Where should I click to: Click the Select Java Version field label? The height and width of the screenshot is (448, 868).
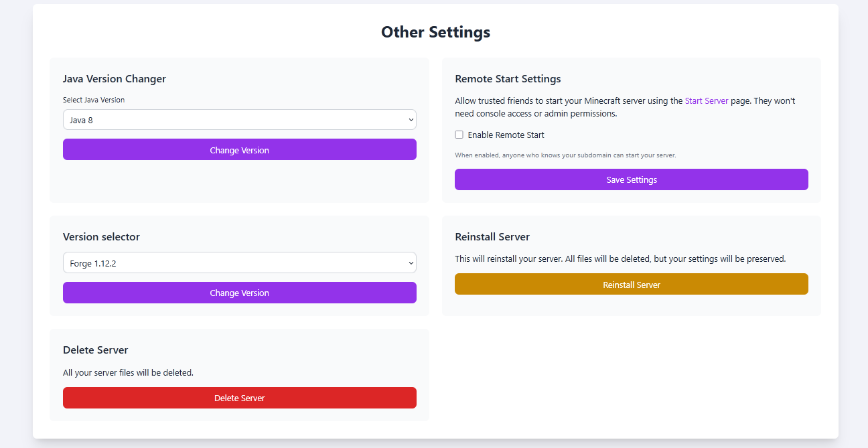click(94, 100)
